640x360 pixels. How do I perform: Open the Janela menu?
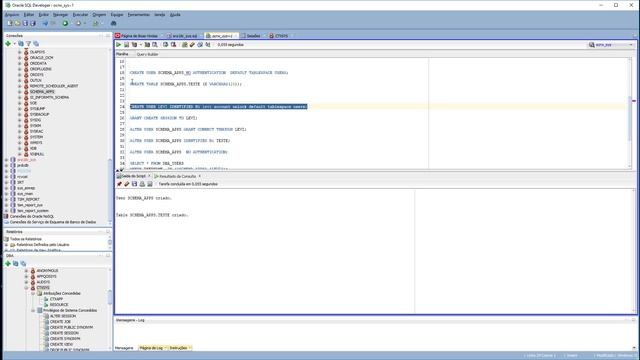tap(159, 15)
